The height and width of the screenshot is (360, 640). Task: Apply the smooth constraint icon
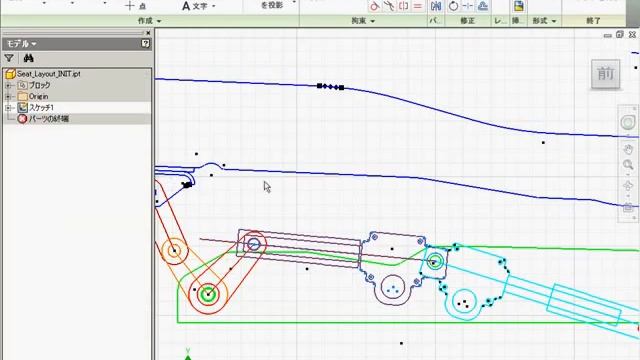coord(389,6)
